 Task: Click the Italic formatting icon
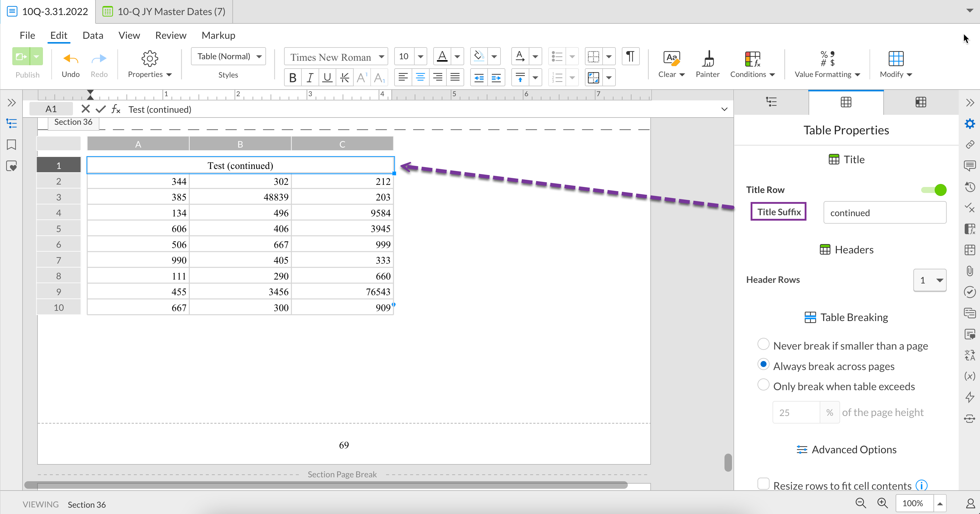pos(310,78)
